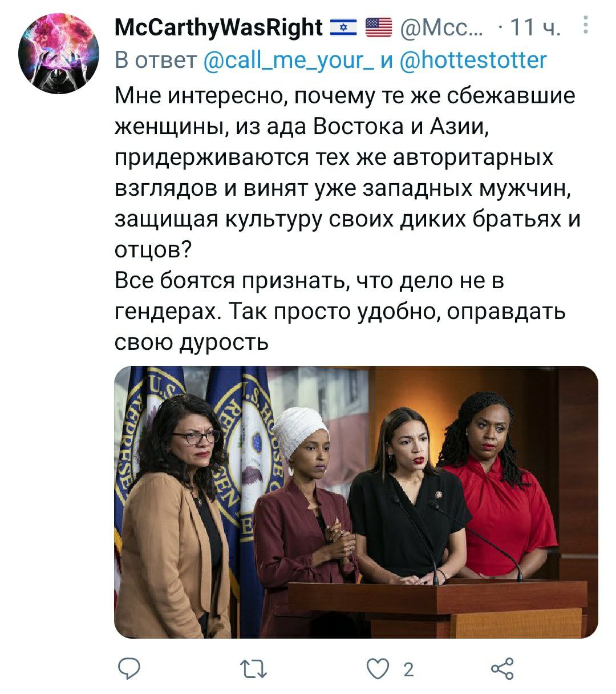
Task: Open the author's round profile avatar
Action: point(59,53)
